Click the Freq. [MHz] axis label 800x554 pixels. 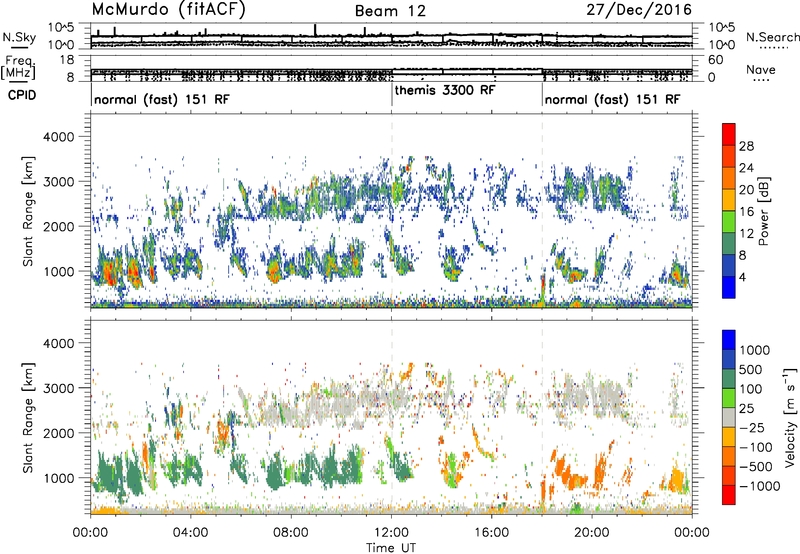point(19,69)
